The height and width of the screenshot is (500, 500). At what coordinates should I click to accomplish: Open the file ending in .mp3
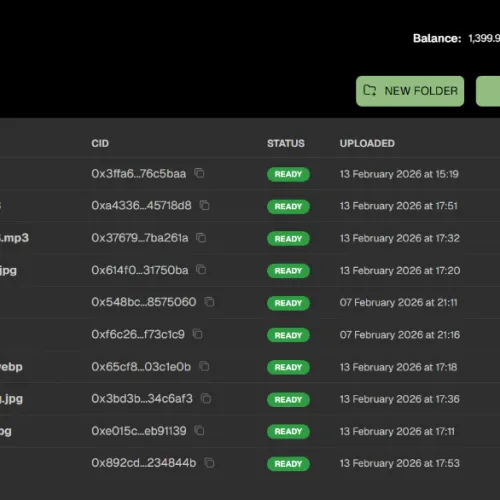point(14,238)
